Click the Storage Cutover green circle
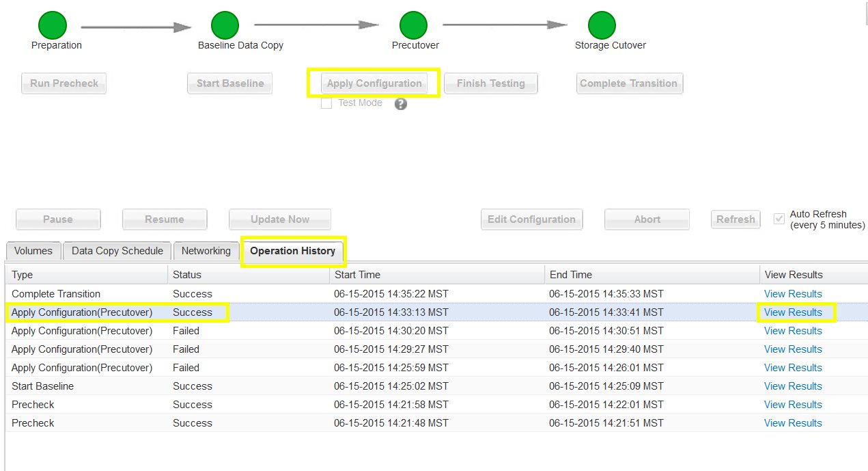Screen dimensions: 868x471 602,25
